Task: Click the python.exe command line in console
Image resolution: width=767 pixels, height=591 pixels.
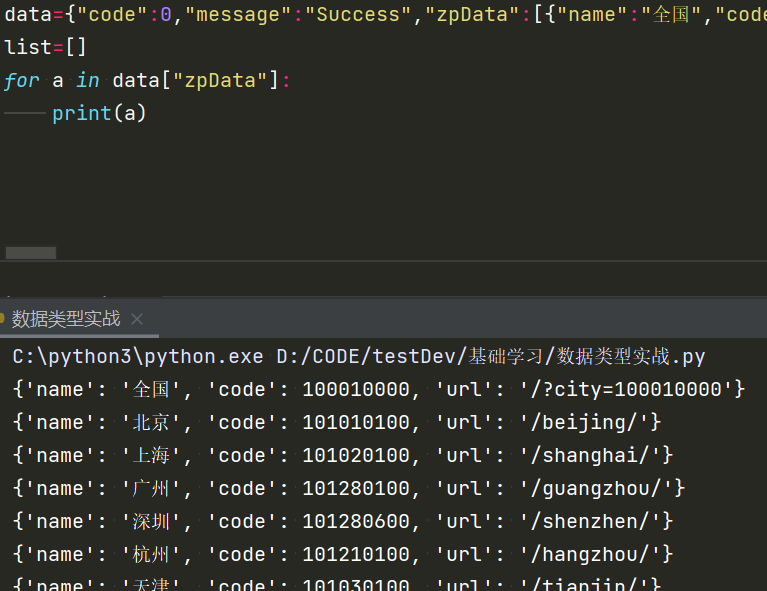Action: click(138, 356)
